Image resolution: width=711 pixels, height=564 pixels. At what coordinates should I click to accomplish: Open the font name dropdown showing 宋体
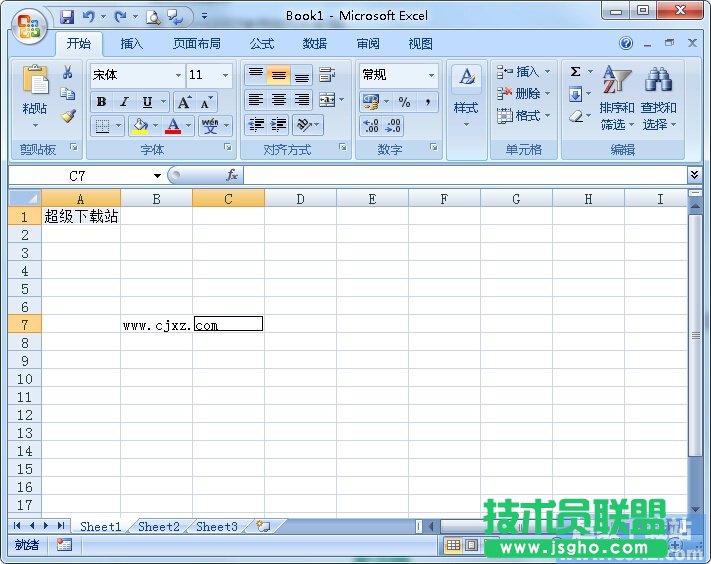[136, 75]
